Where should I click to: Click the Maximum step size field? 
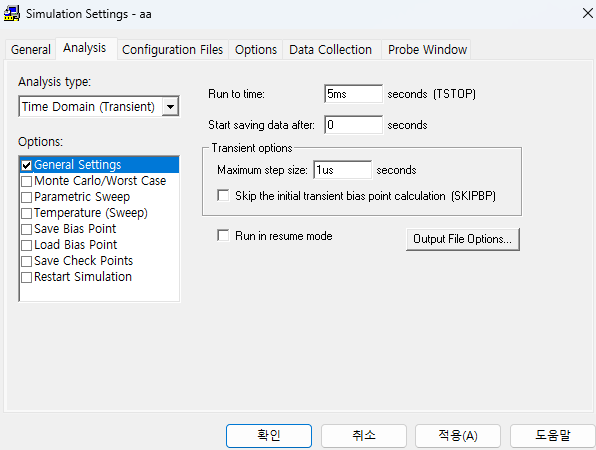tap(342, 170)
